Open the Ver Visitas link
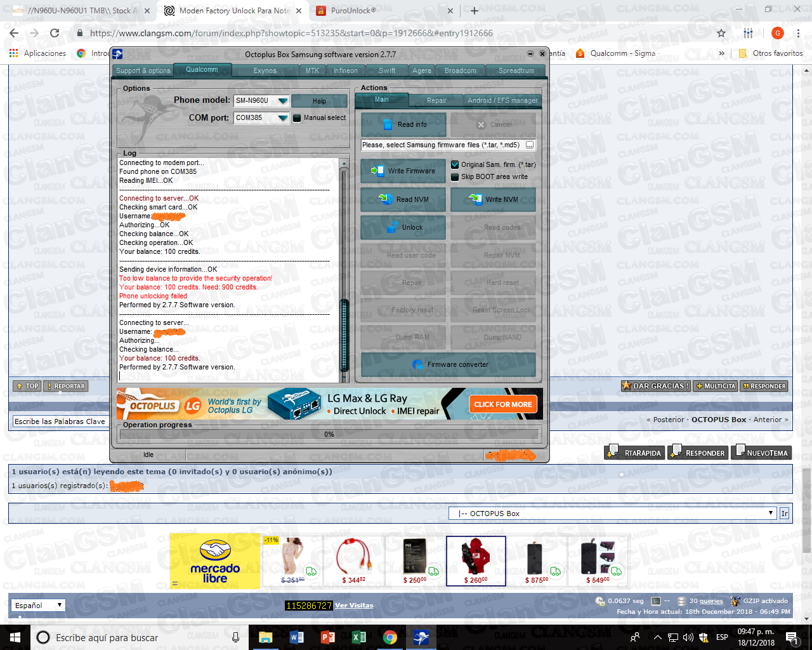 [354, 606]
